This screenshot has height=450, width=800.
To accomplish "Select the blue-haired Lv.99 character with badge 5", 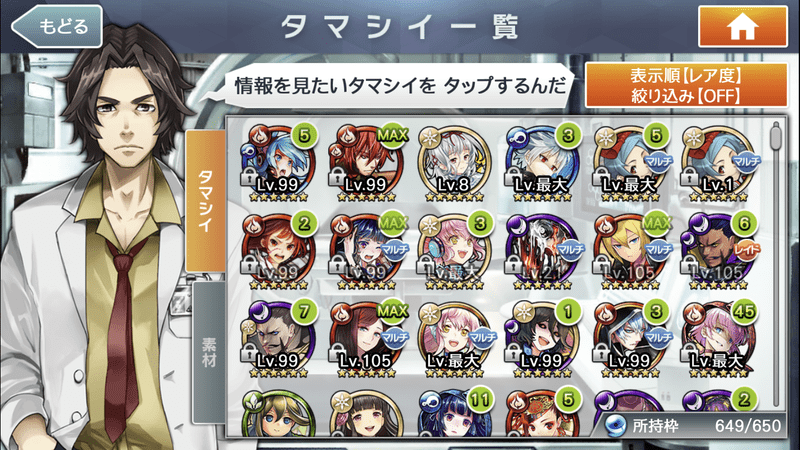I will pyautogui.click(x=279, y=163).
